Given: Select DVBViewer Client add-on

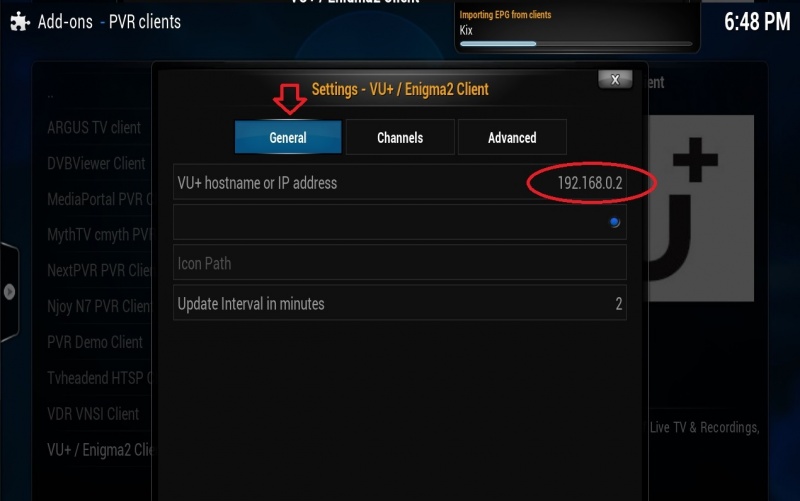Looking at the screenshot, I should coord(96,163).
